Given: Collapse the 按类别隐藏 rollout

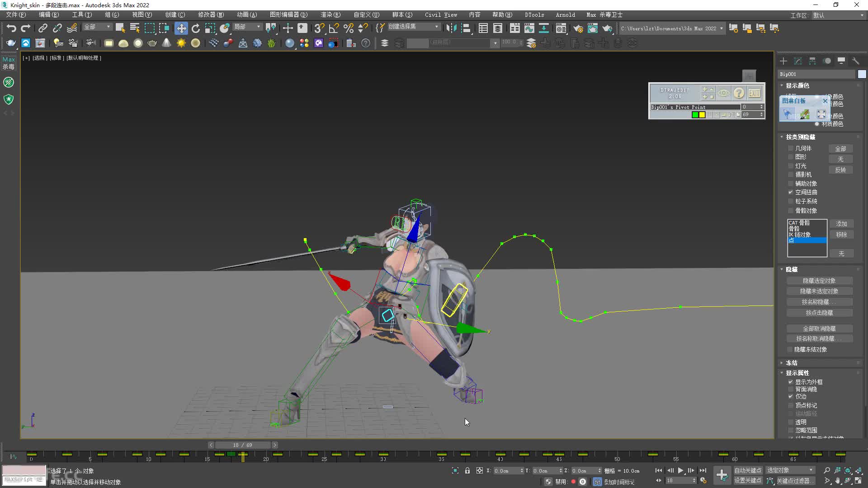Looking at the screenshot, I should coord(800,137).
